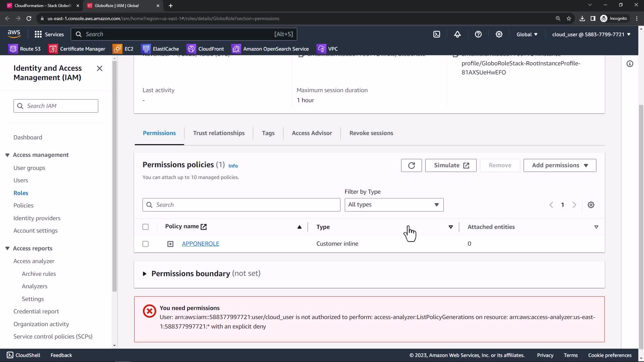Switch to the Trust relationships tab

219,133
